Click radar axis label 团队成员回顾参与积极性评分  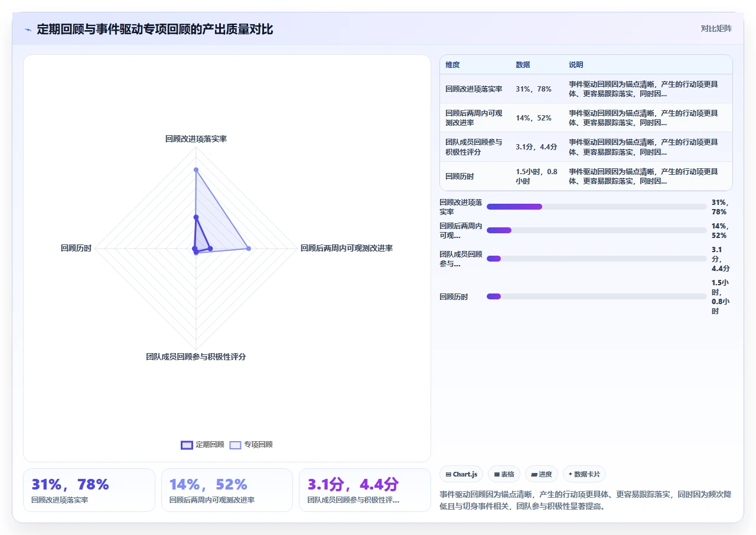[x=196, y=357]
